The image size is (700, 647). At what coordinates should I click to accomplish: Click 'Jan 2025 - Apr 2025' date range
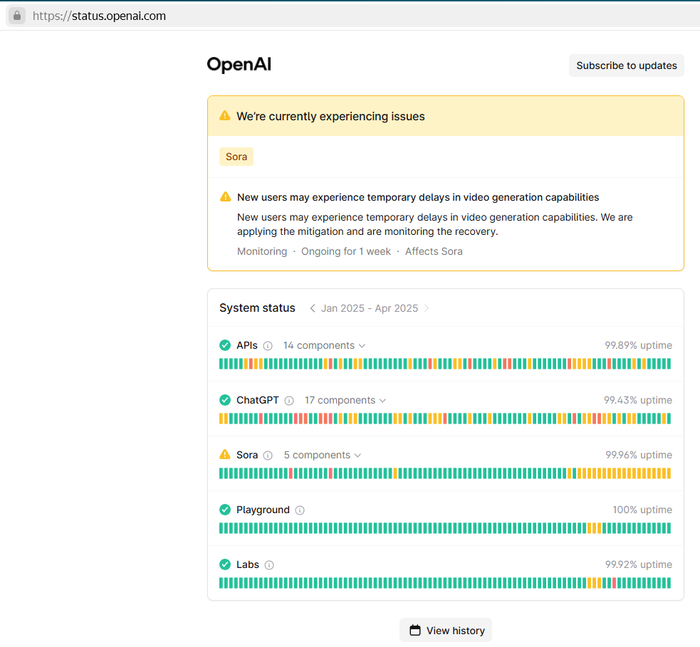tap(370, 309)
